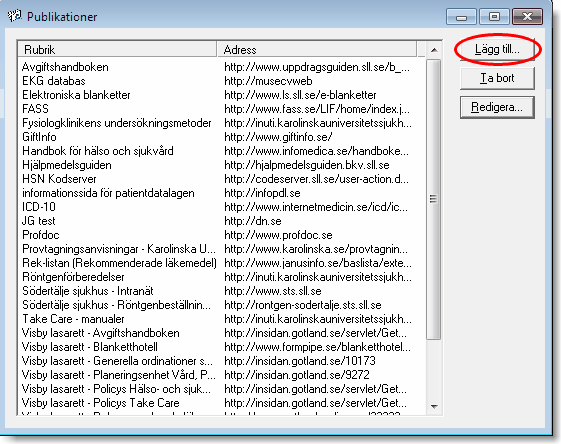The image size is (561, 444).
Task: Click the Lägg till... button
Action: pos(497,49)
